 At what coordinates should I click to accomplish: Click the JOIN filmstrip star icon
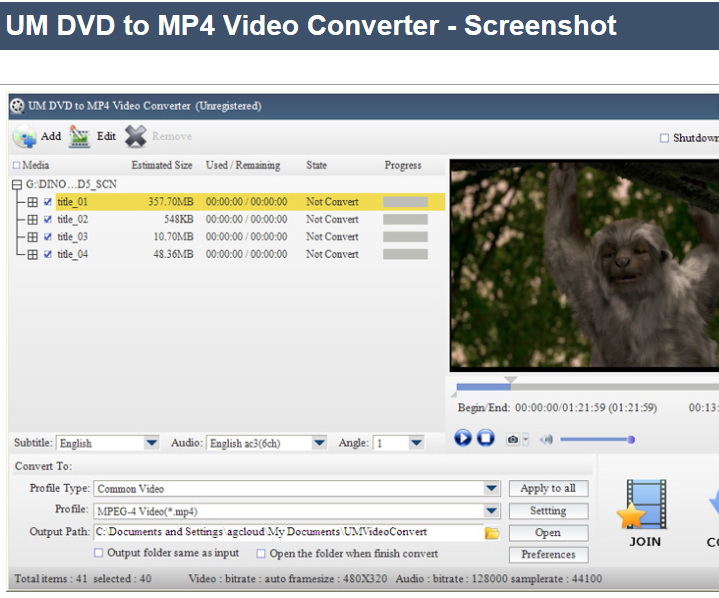tap(642, 504)
